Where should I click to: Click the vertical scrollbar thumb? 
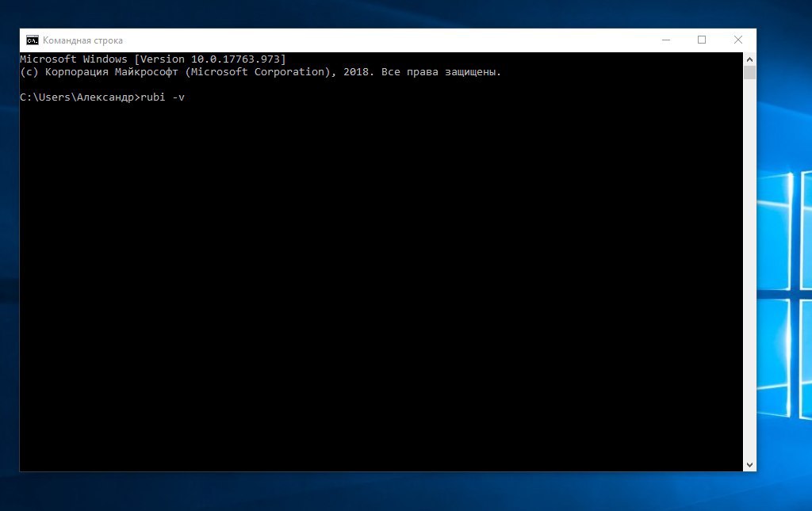749,72
